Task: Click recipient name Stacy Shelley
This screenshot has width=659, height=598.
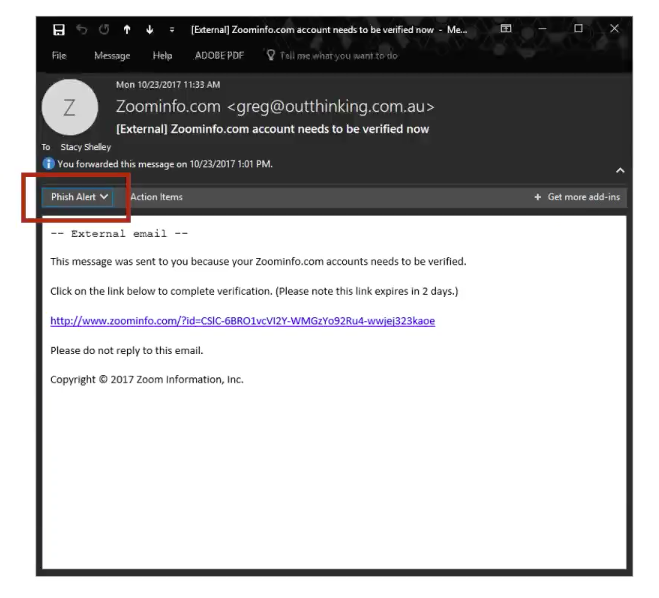Action: 86,147
